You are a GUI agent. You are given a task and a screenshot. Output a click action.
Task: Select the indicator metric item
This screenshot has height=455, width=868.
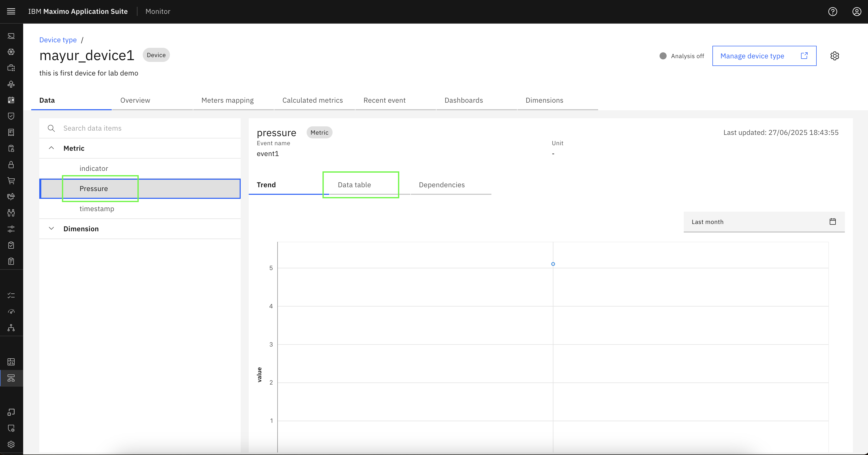140,168
